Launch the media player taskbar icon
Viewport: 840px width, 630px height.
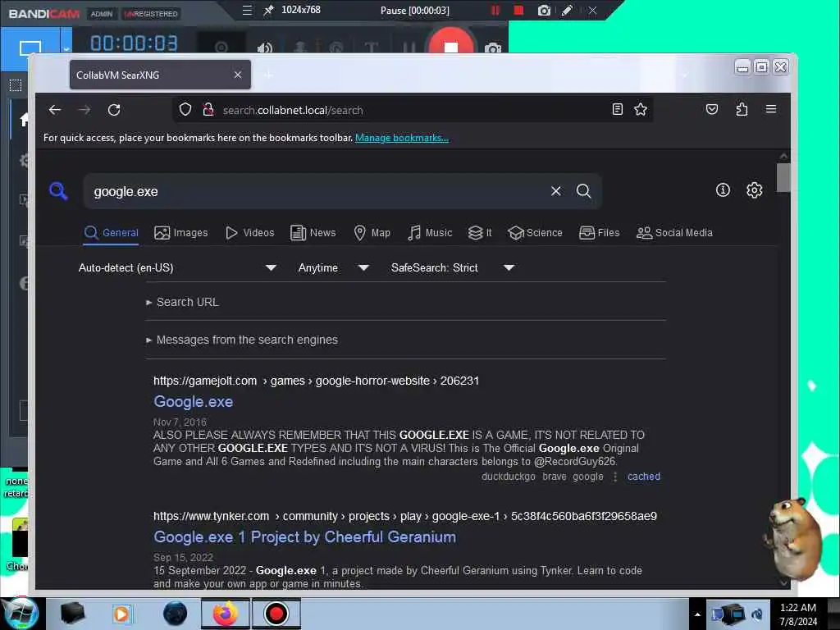coord(121,614)
